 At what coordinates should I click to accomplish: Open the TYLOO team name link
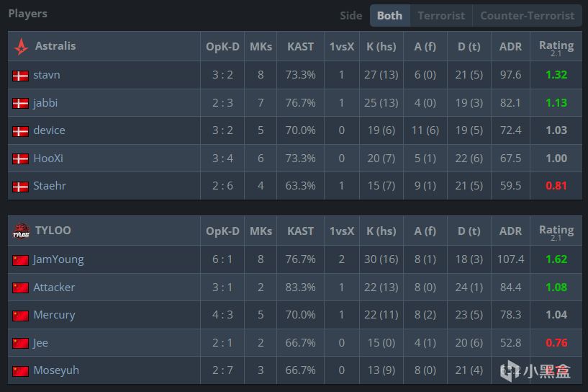click(x=52, y=231)
